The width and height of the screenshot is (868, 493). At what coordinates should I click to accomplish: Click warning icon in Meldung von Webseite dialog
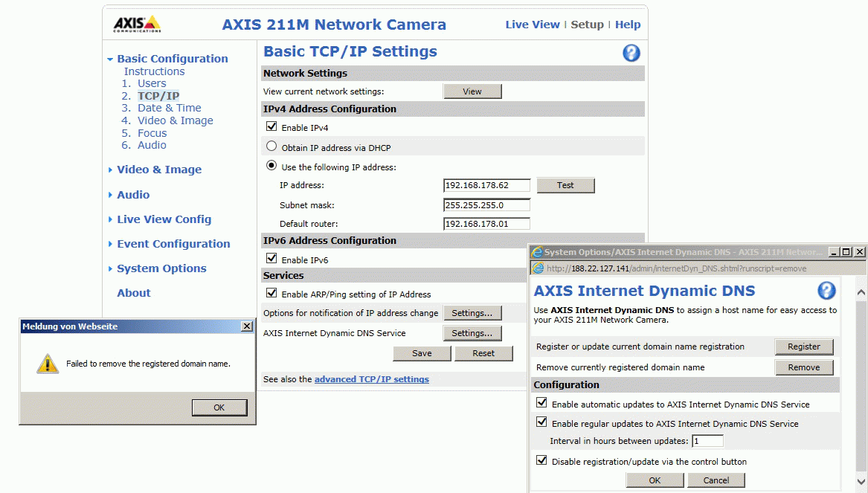pos(48,364)
